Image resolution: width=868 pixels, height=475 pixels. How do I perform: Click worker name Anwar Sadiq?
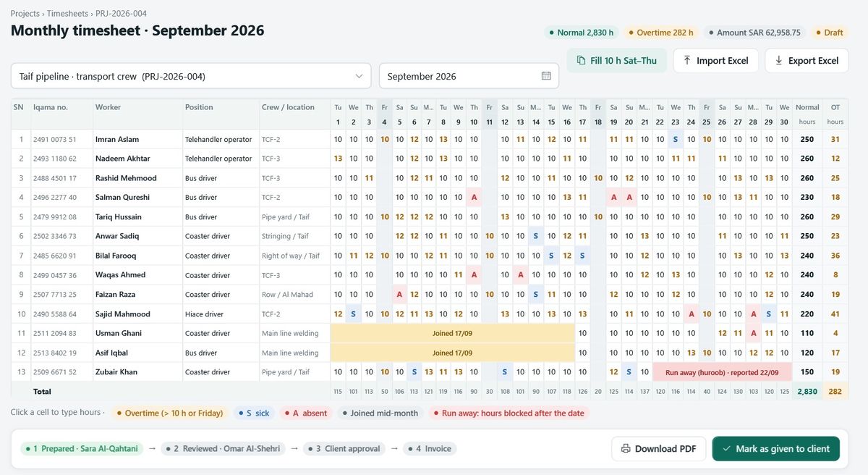click(x=116, y=236)
